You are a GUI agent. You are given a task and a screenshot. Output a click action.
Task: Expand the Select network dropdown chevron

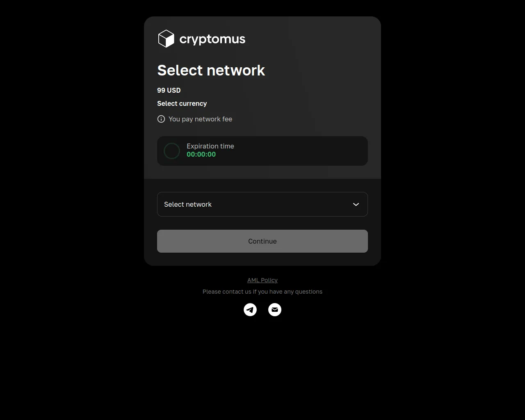(356, 204)
